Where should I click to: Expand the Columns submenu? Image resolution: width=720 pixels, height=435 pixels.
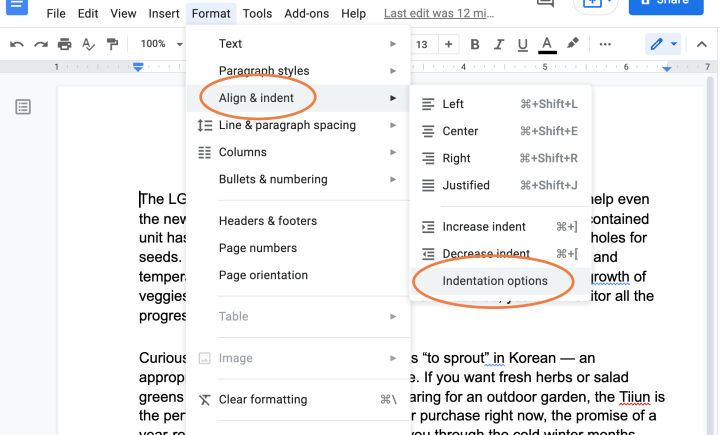(x=298, y=152)
